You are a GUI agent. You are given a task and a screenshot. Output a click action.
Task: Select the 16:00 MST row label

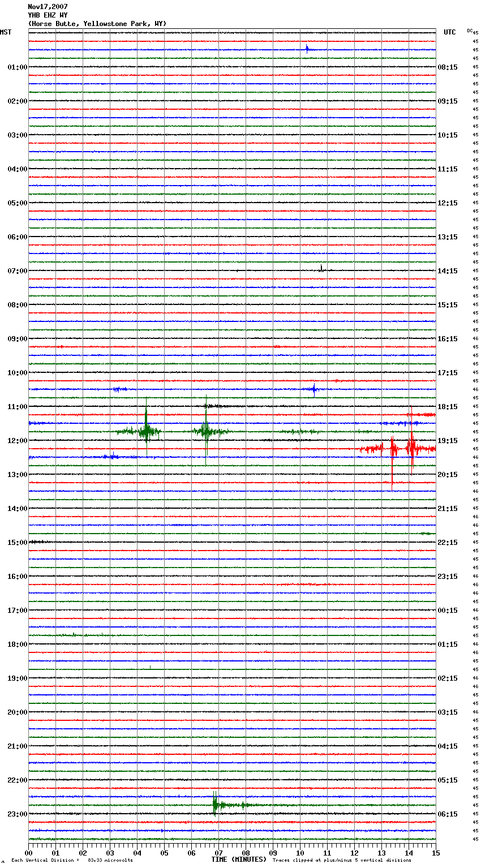tap(17, 577)
